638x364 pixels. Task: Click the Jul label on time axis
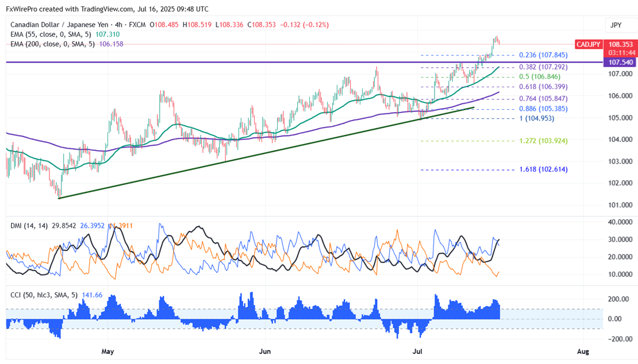417,351
